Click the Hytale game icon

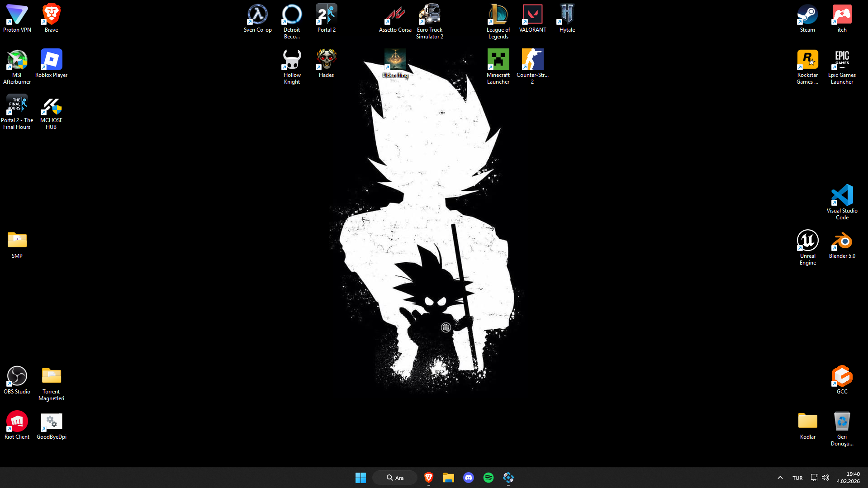pyautogui.click(x=567, y=18)
